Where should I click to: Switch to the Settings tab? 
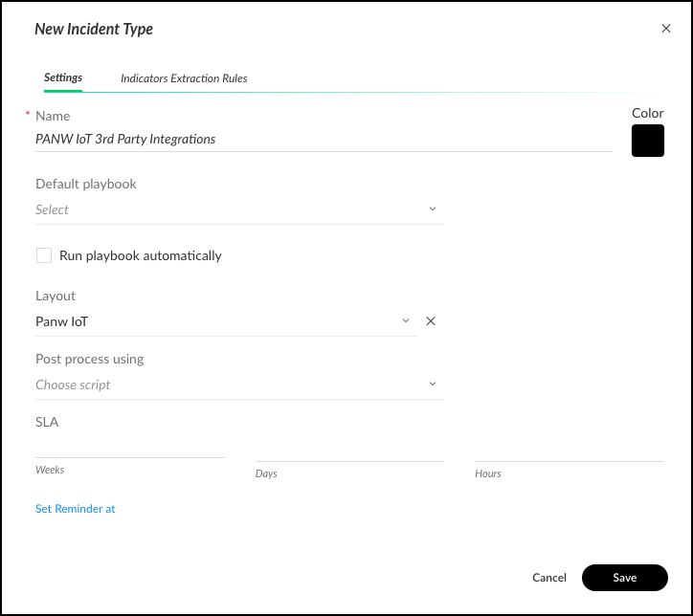tap(63, 77)
